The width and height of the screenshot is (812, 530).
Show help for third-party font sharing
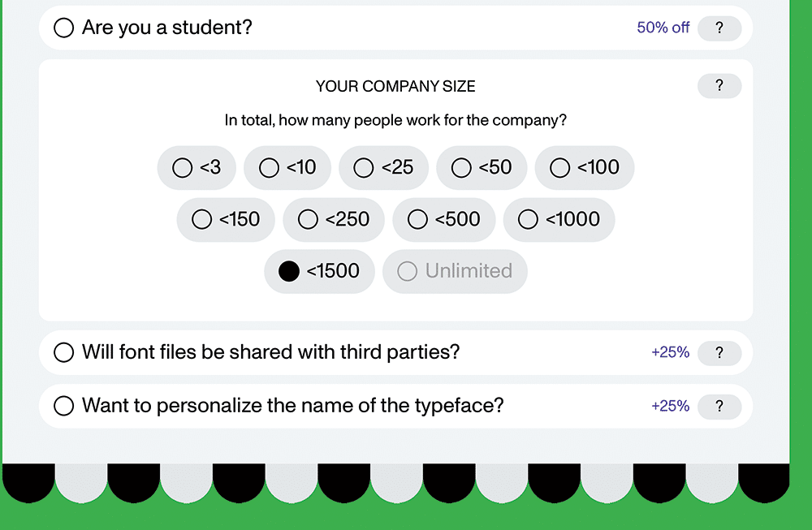tap(719, 353)
